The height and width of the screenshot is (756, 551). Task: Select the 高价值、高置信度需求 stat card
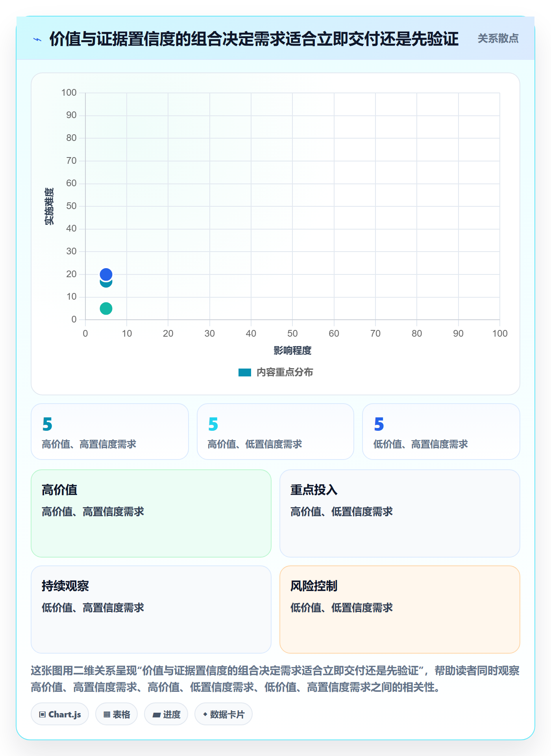110,432
